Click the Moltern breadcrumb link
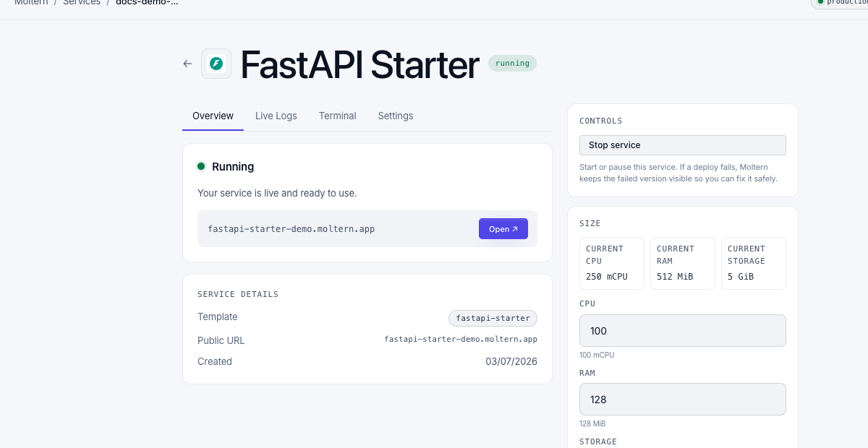The image size is (868, 448). (31, 3)
